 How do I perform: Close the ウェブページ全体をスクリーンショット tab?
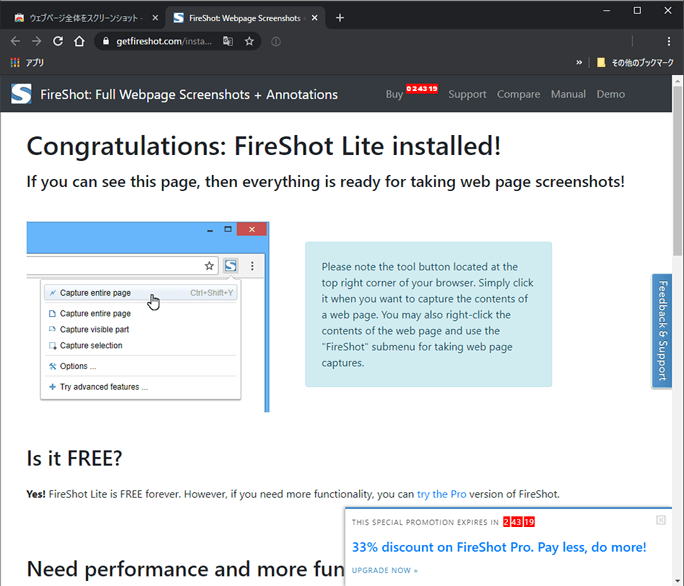[155, 18]
